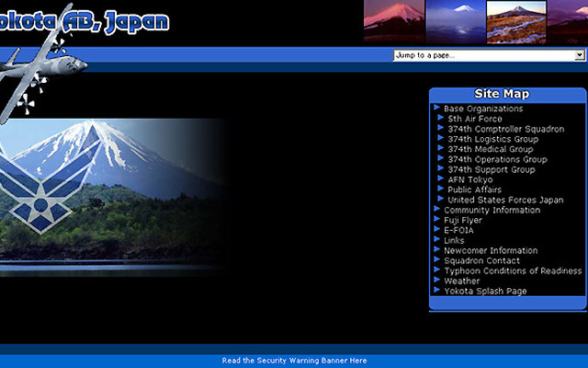Go to the Public Affairs page
Viewport: 588px width, 368px height.
[x=474, y=190]
